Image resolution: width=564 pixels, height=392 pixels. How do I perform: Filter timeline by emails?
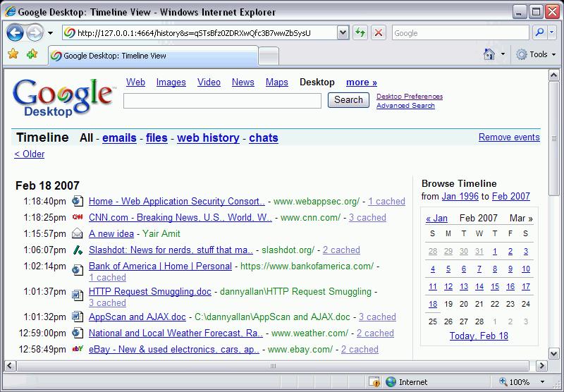click(119, 137)
